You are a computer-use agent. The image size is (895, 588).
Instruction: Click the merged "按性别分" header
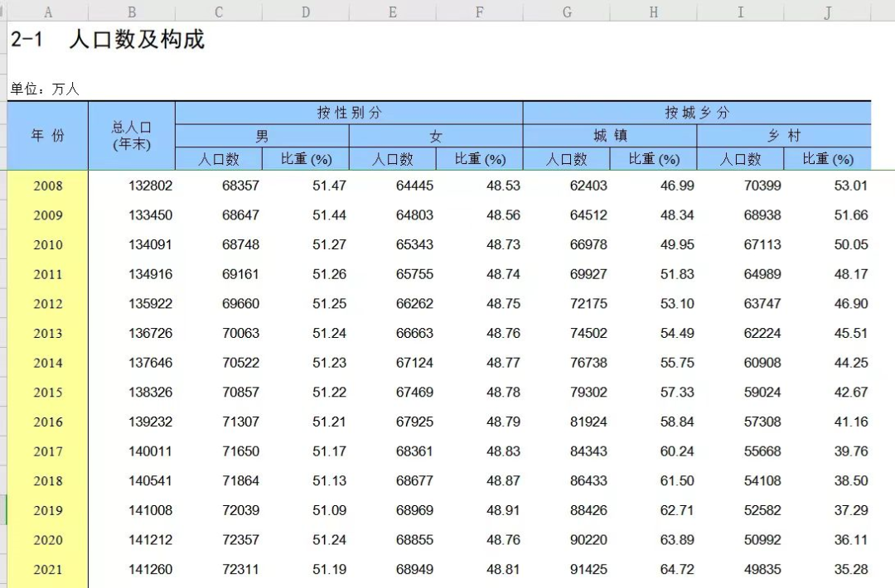[x=349, y=113]
